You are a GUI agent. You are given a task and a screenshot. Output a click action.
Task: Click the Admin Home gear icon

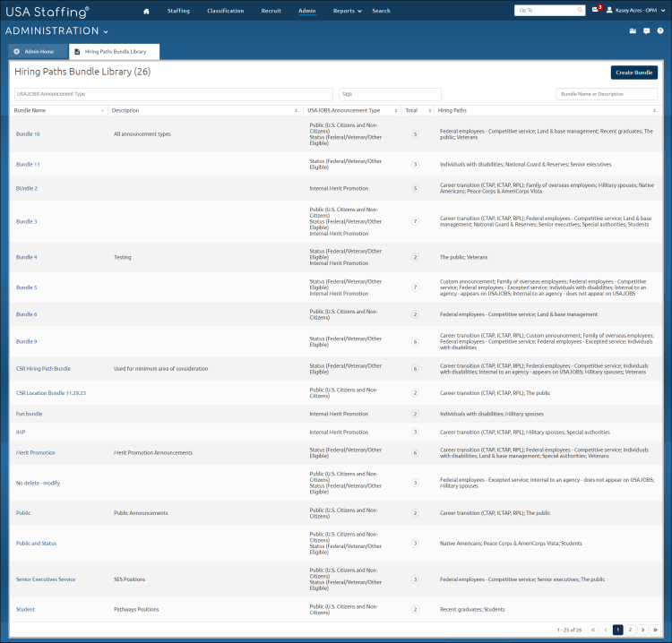coord(17,51)
